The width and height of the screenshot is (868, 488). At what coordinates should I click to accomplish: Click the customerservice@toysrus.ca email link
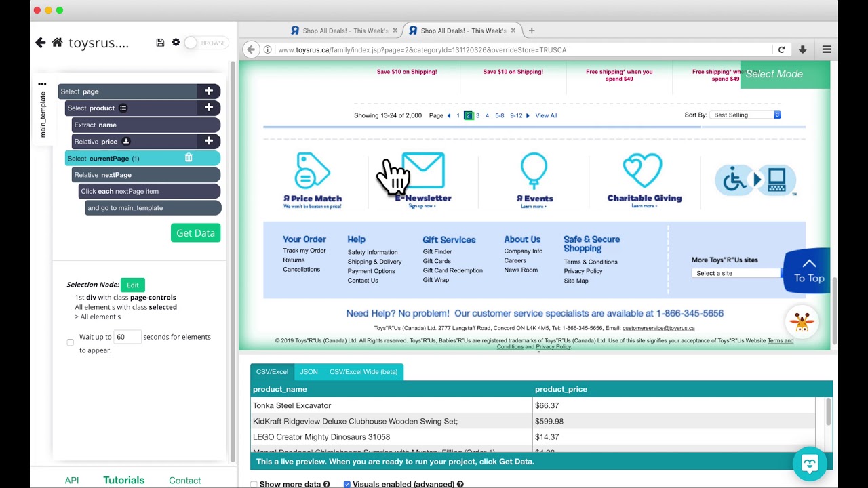(658, 328)
